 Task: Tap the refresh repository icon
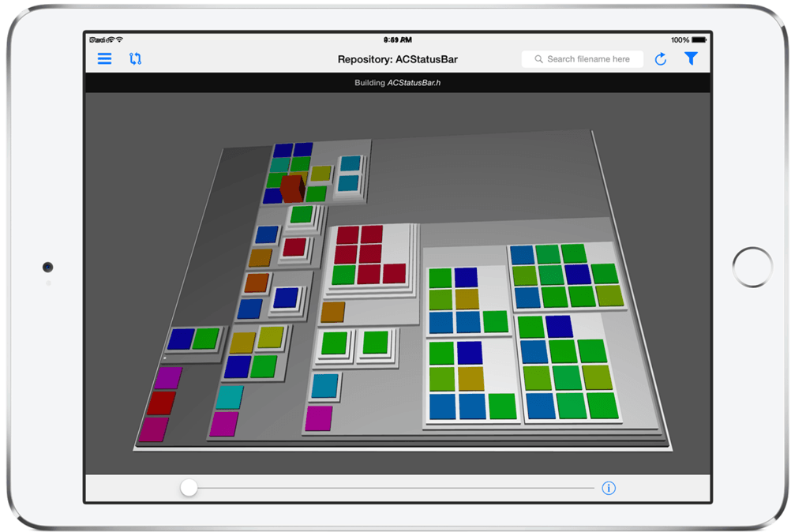[x=660, y=59]
